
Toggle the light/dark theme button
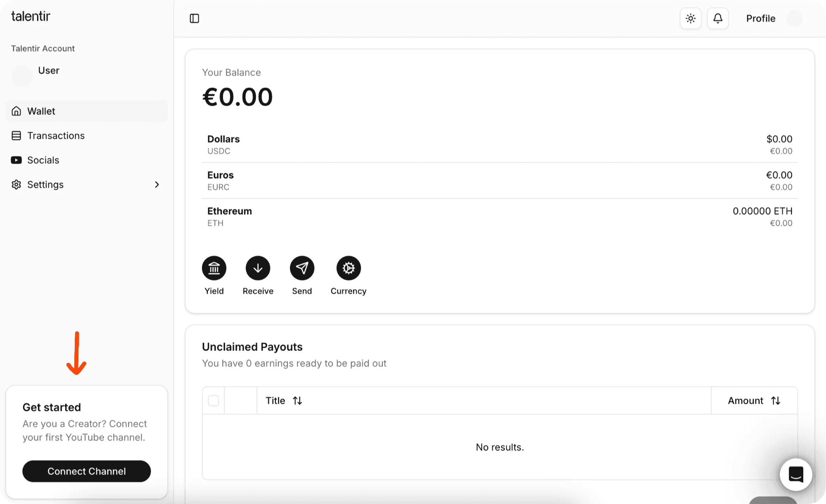(691, 19)
